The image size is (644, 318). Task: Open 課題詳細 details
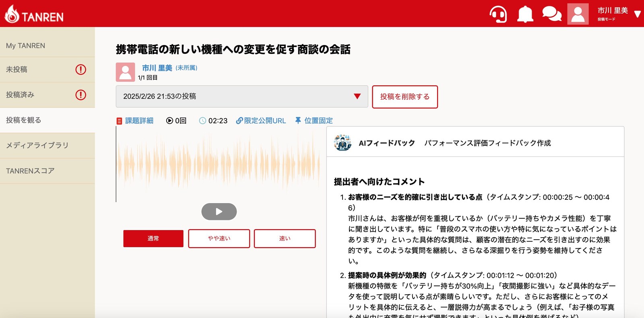click(x=135, y=121)
